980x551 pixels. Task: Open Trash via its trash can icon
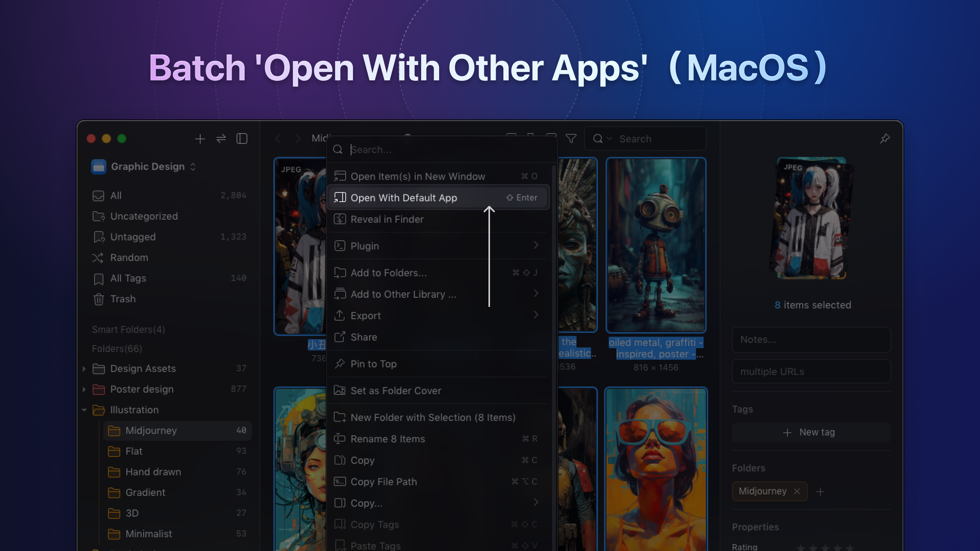click(x=99, y=299)
